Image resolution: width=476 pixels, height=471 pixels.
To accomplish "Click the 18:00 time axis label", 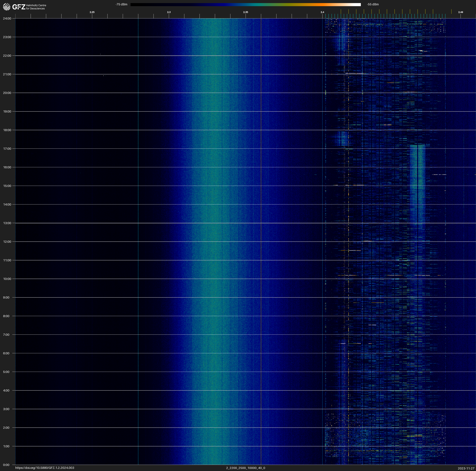I will click(x=7, y=130).
